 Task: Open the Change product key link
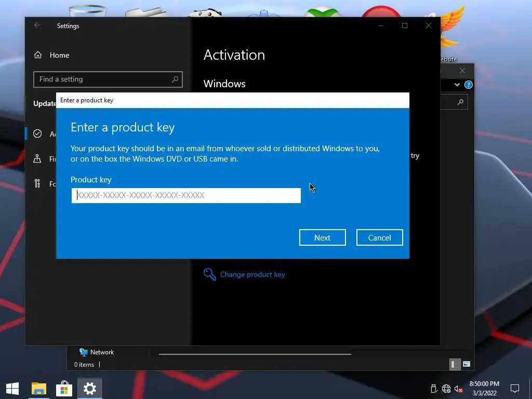252,274
